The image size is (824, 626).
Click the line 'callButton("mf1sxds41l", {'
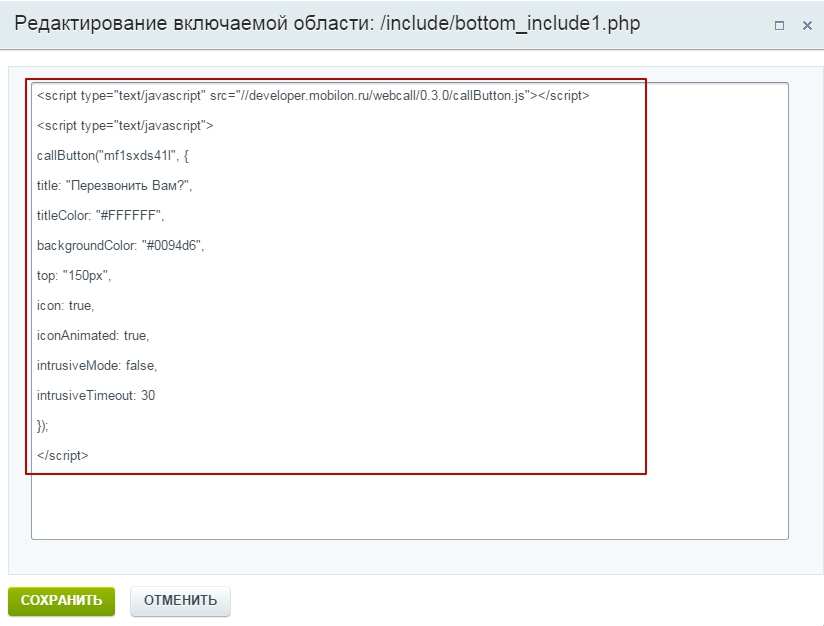tap(112, 156)
